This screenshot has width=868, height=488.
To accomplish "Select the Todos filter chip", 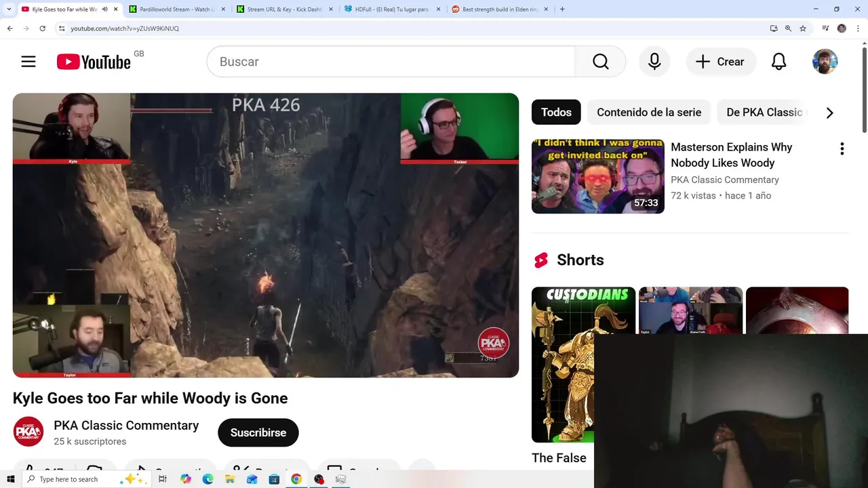I will point(556,113).
